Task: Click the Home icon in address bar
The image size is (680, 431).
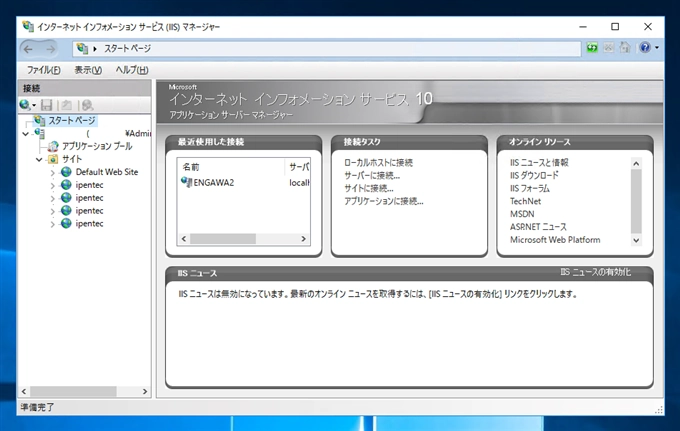Action: pyautogui.click(x=624, y=48)
